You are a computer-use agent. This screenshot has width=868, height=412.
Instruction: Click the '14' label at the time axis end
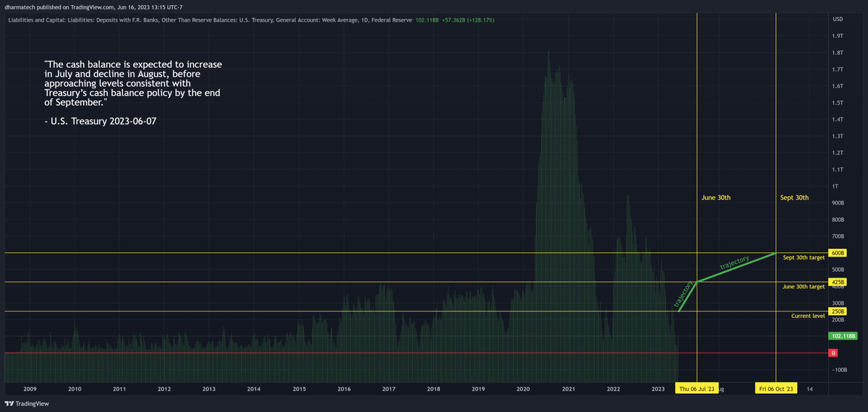pos(809,389)
